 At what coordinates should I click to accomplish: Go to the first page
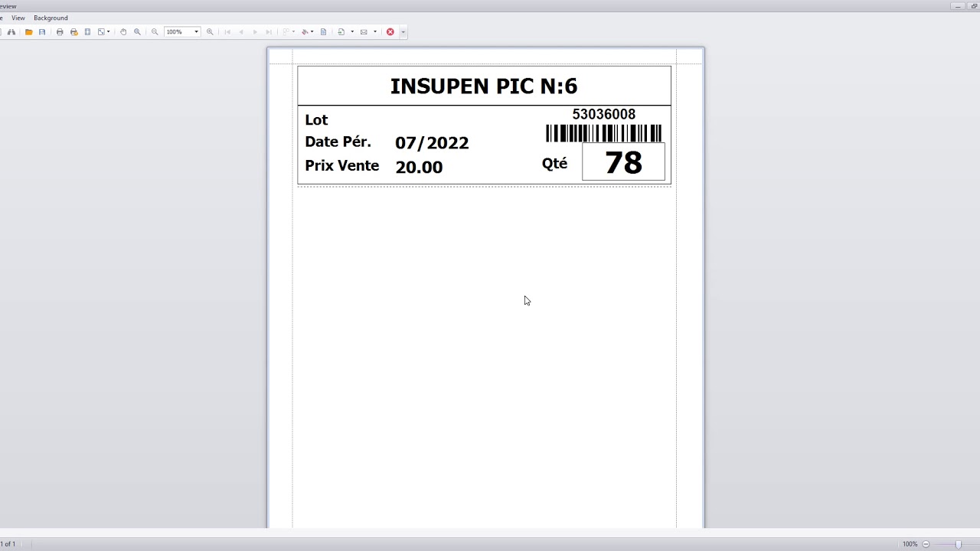[227, 32]
